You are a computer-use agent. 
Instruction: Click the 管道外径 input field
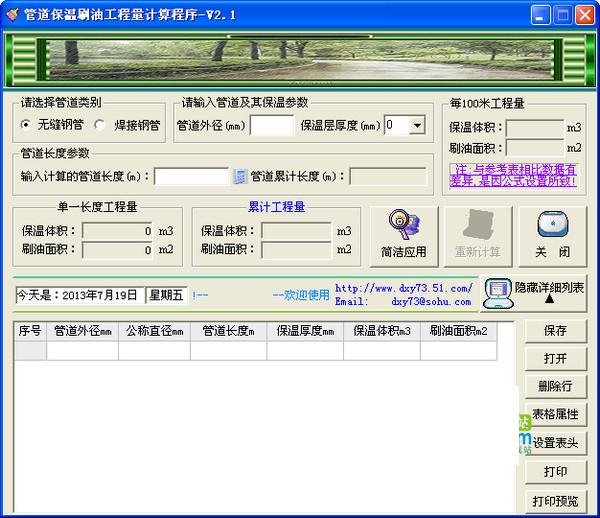[271, 125]
